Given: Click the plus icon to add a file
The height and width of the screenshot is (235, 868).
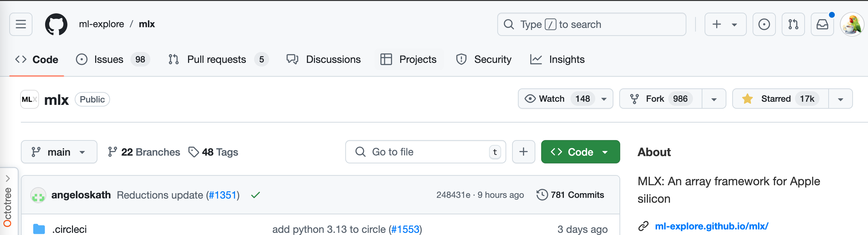Looking at the screenshot, I should (524, 152).
